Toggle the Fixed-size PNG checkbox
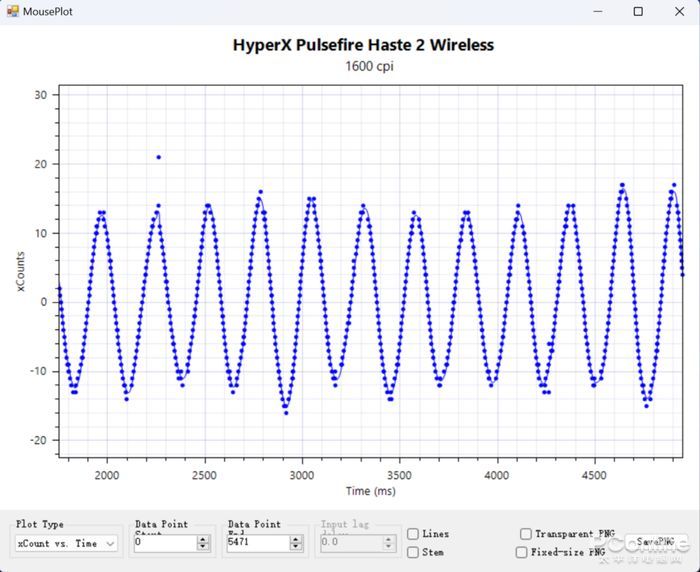Screen dimensions: 700x572 [521, 552]
